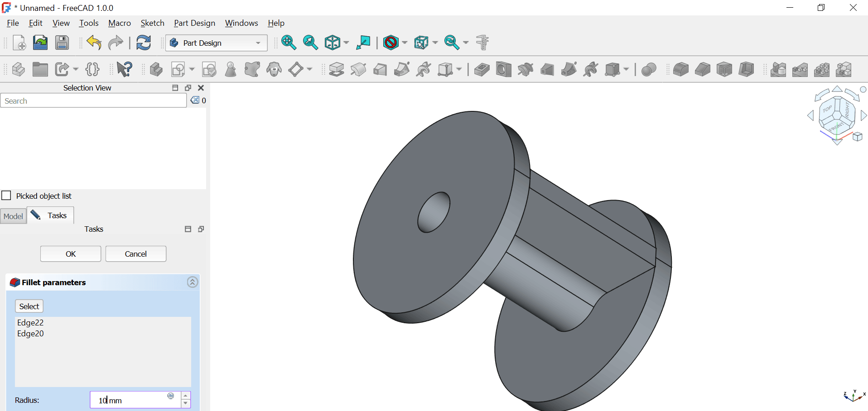Open a document file
The height and width of the screenshot is (411, 868).
(x=40, y=43)
